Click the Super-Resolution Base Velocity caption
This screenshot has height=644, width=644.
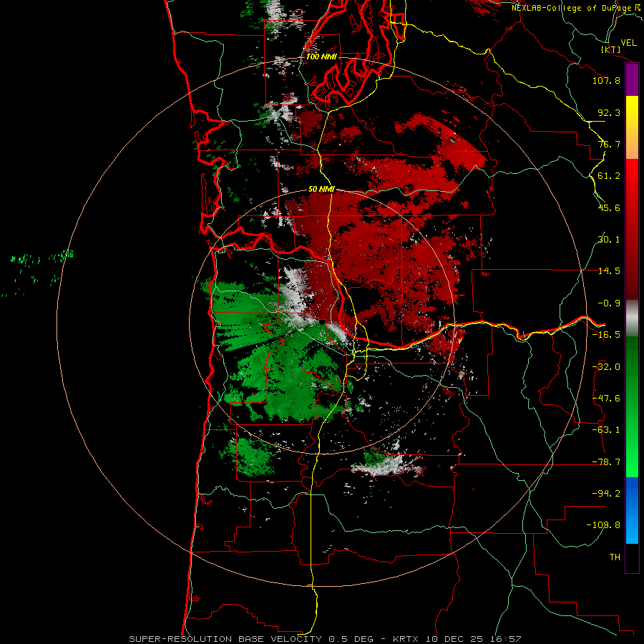pyautogui.click(x=325, y=639)
